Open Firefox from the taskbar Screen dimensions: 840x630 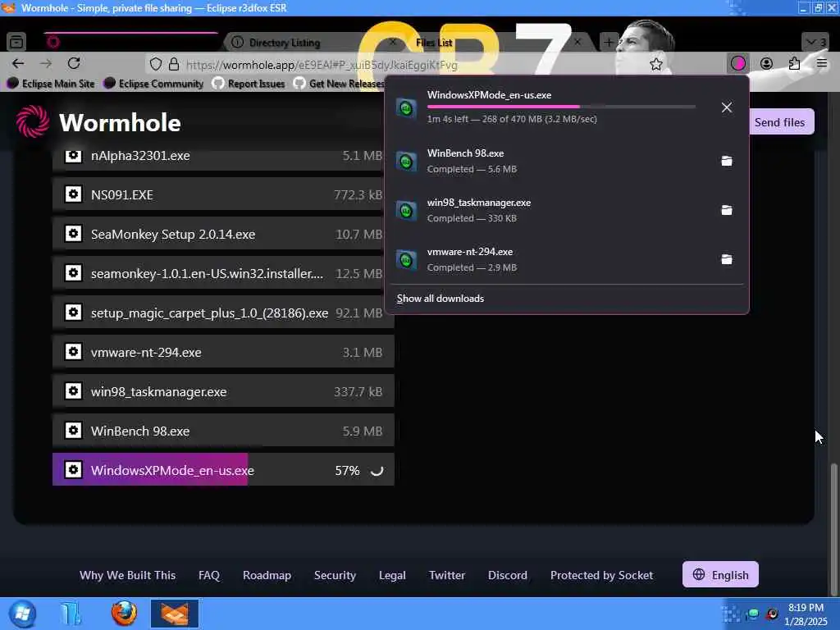124,614
